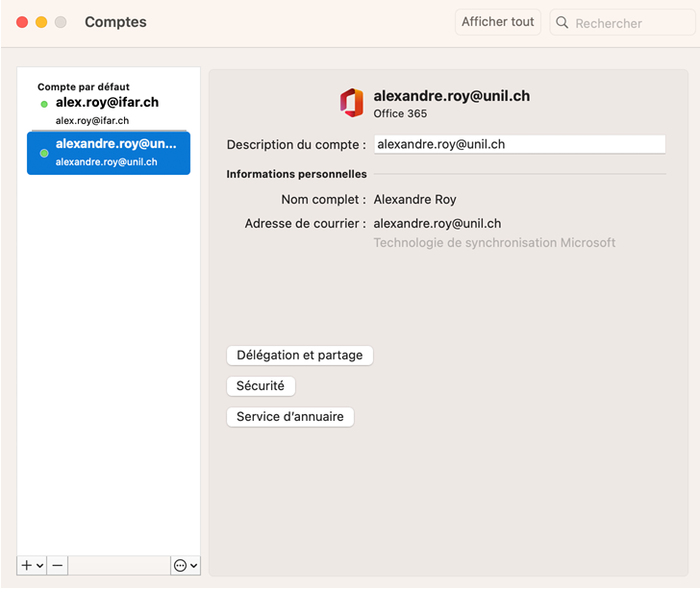Open the Sécurité settings
Image resolution: width=700 pixels, height=589 pixels.
261,386
